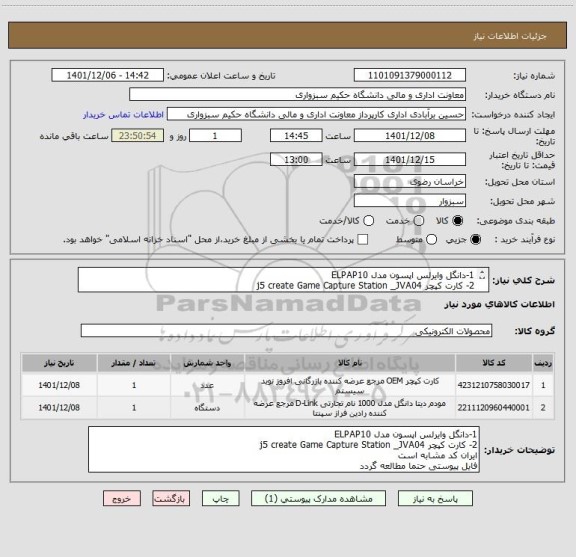Click the عدد unit cell in row 1
576x557 pixels.
207,385
